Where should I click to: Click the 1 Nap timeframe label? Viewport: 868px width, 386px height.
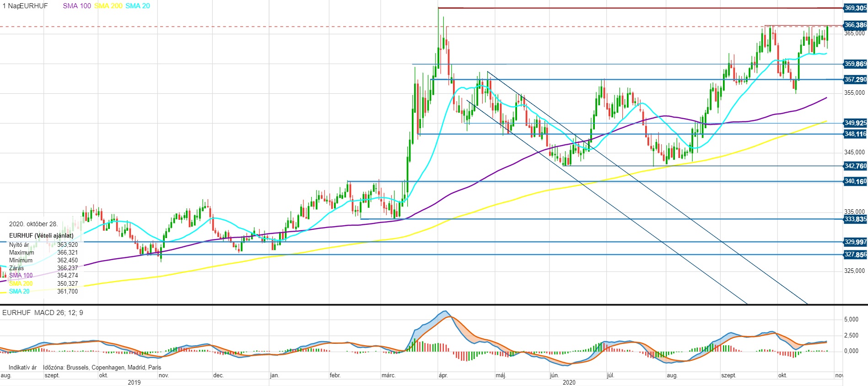click(11, 6)
